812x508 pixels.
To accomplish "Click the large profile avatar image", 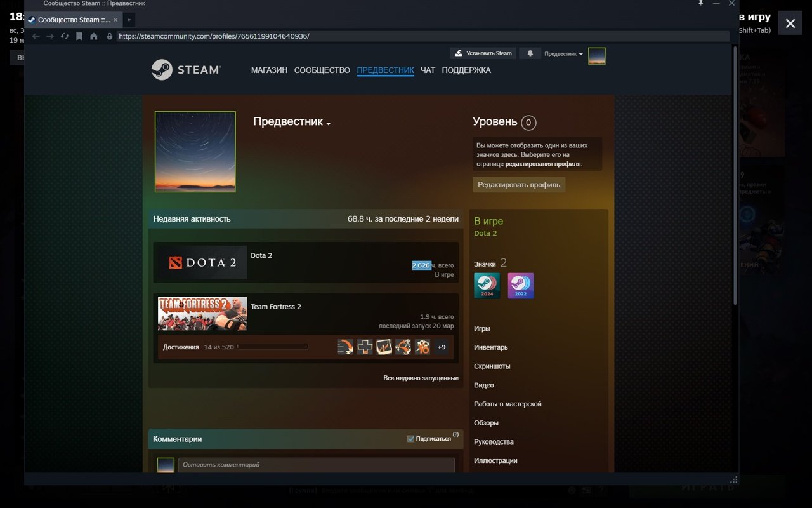I will 195,152.
